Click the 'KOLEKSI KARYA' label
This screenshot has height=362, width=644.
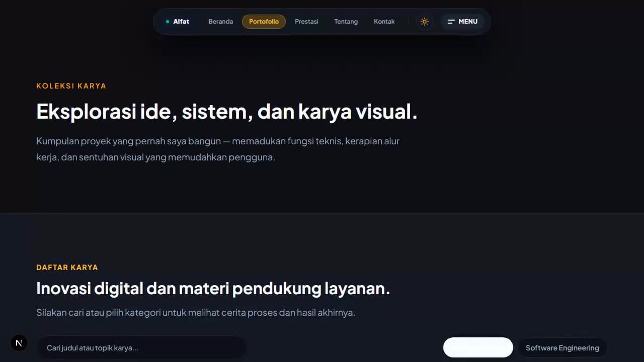71,86
